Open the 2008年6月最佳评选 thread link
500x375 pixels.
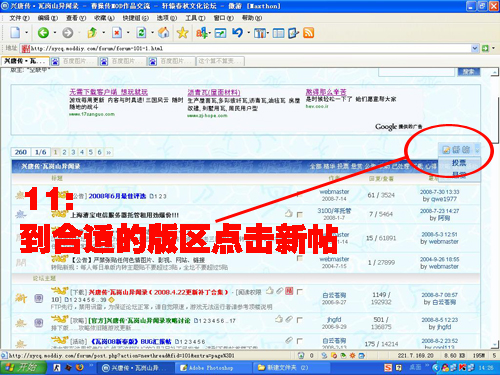click(x=117, y=196)
